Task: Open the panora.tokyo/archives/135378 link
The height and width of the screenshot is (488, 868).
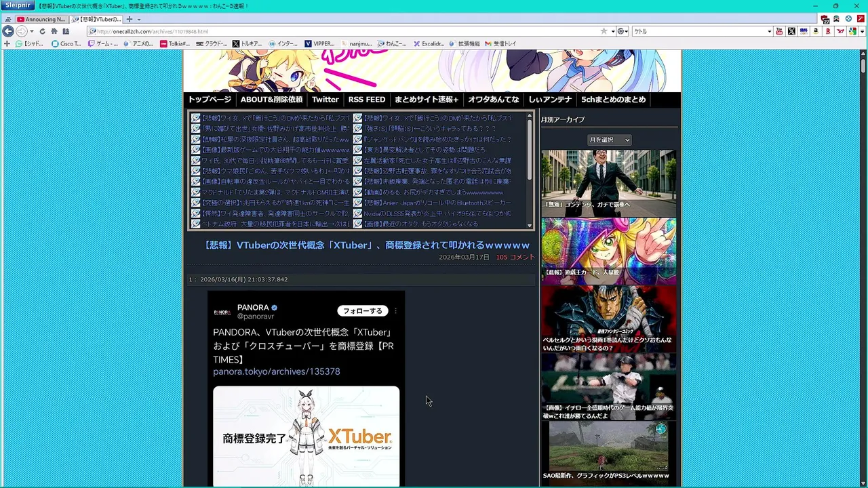Action: coord(277,372)
